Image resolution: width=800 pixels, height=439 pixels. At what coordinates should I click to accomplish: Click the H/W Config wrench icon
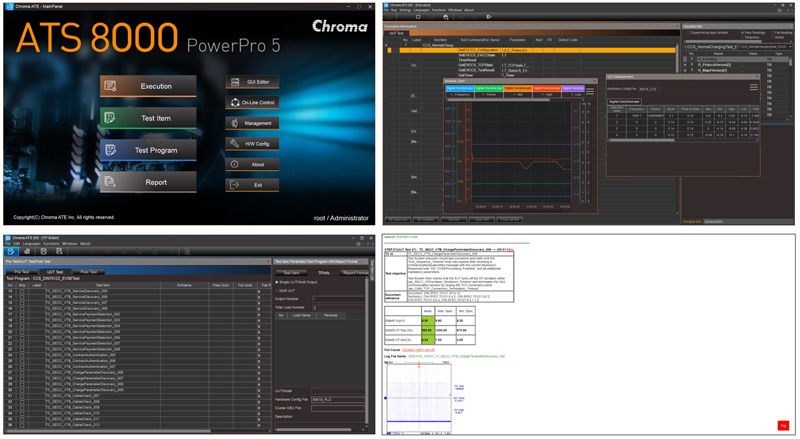(x=233, y=144)
